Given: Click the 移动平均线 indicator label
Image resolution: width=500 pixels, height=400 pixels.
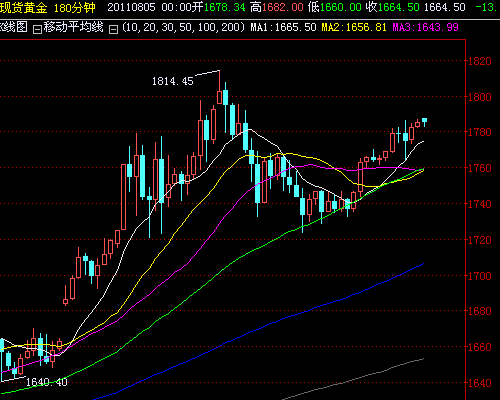Looking at the screenshot, I should point(73,27).
